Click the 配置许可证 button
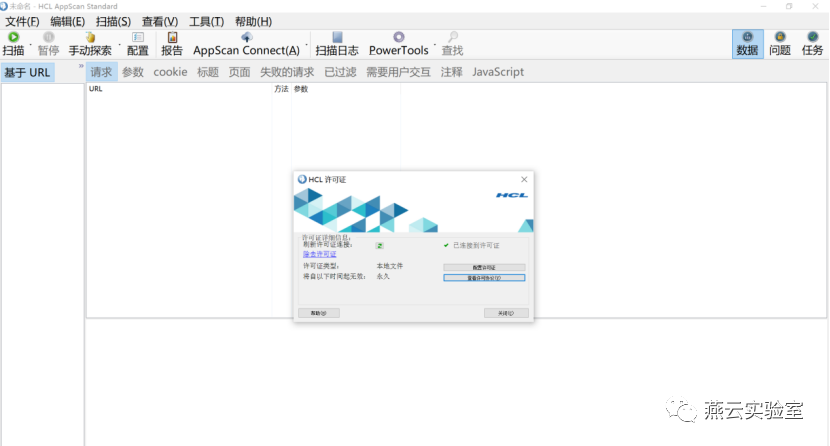Screen dimensions: 830x446 (484, 268)
